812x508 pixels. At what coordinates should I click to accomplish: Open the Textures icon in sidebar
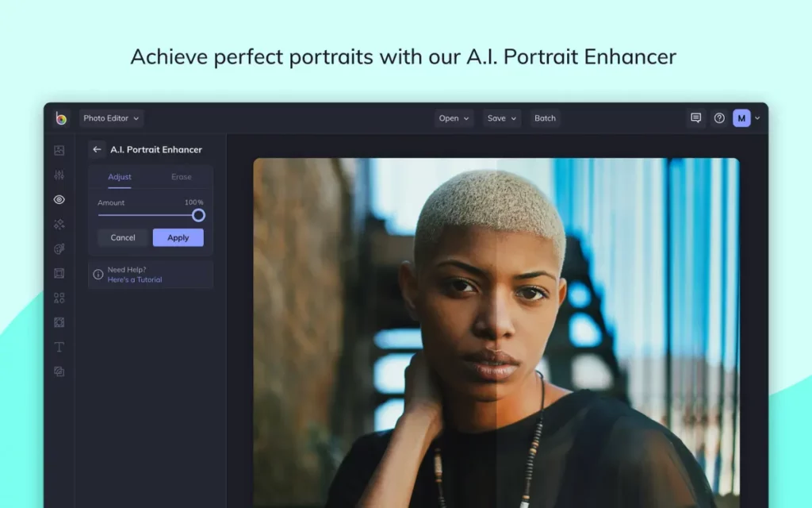click(59, 371)
